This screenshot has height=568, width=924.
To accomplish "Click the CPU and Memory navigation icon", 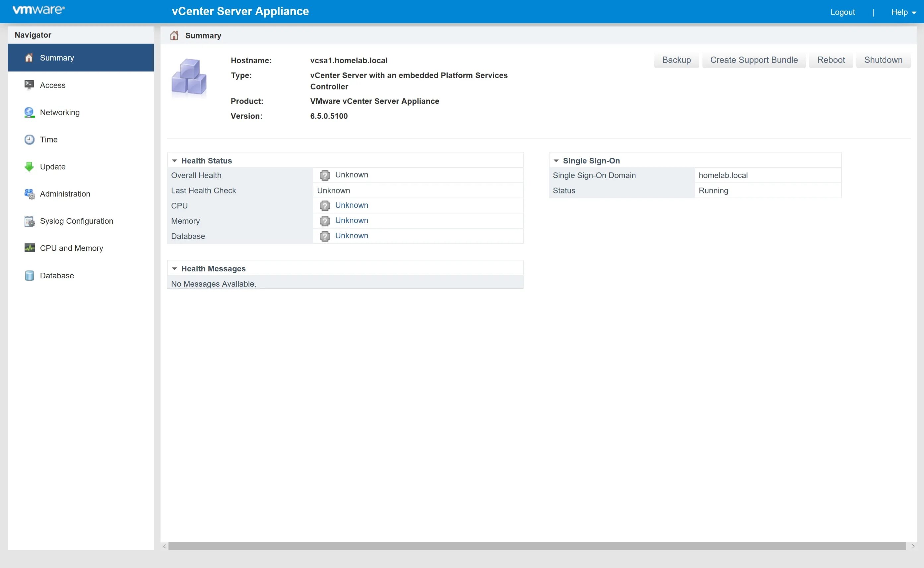I will click(29, 248).
